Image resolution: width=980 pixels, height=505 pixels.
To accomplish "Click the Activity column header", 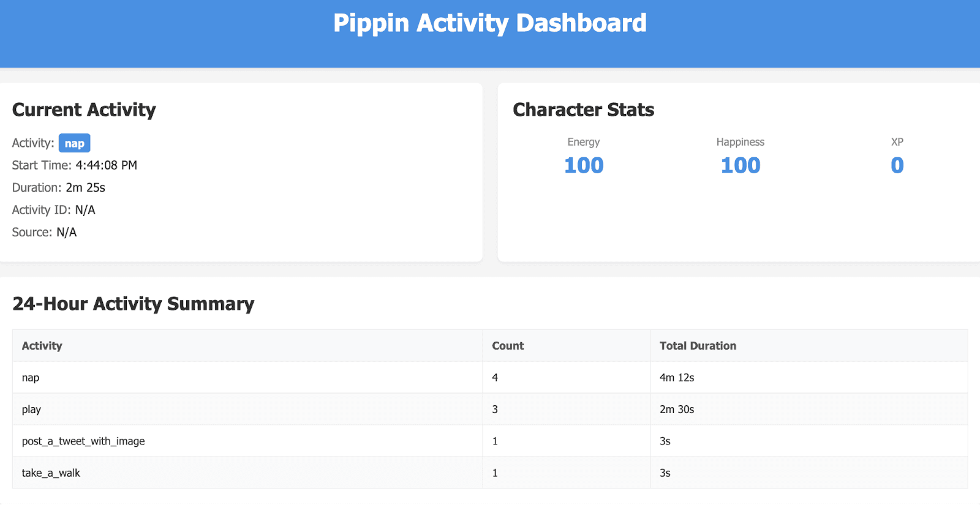I will pyautogui.click(x=42, y=346).
